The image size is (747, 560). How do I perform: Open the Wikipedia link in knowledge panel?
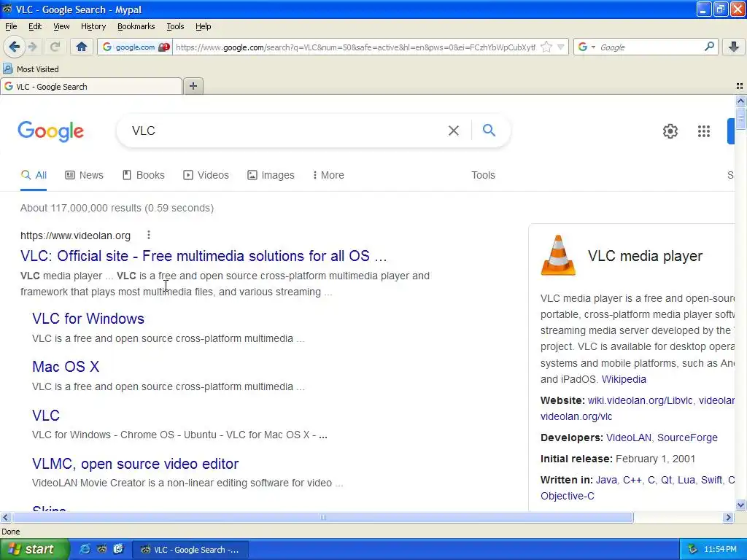tap(624, 379)
